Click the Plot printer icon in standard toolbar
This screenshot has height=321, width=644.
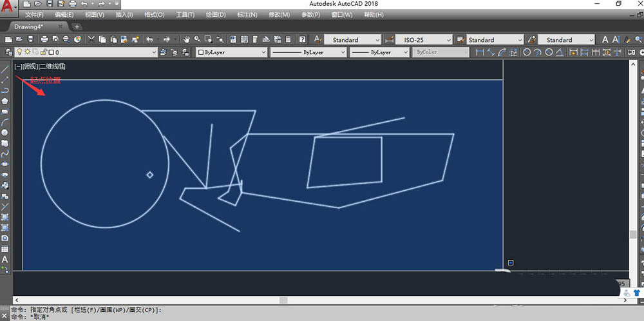pyautogui.click(x=44, y=39)
